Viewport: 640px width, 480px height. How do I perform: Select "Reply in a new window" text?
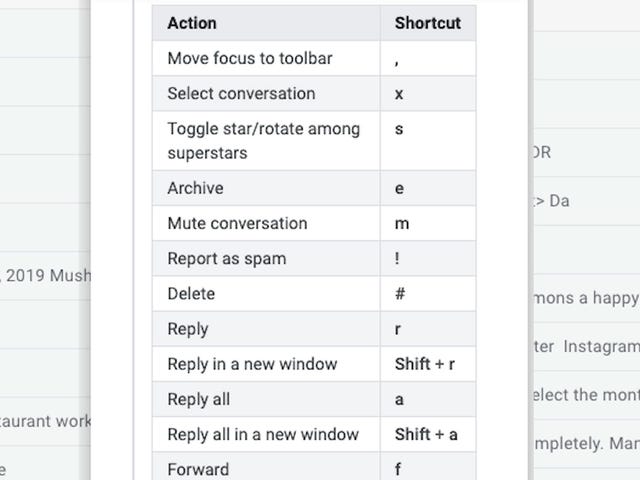252,364
